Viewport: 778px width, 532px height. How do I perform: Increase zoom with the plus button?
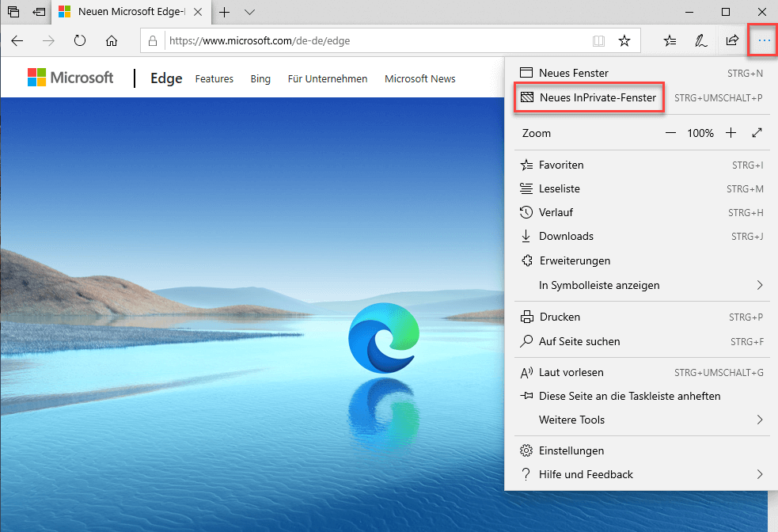click(731, 133)
